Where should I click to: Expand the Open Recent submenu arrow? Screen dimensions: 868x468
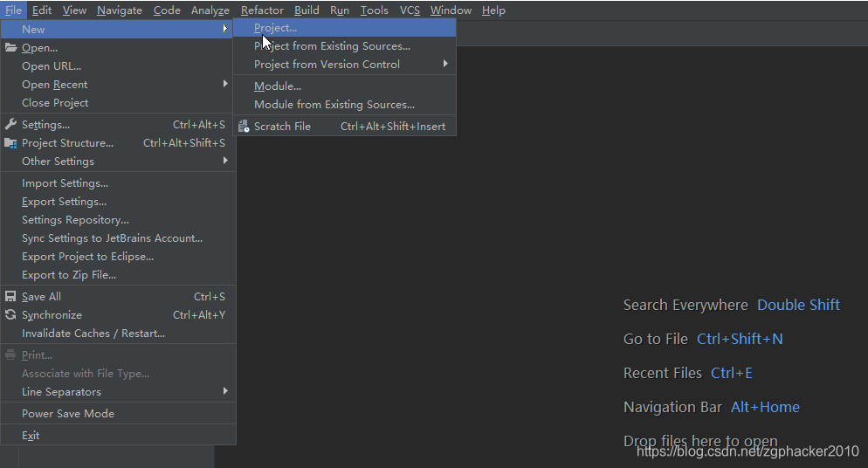point(224,84)
